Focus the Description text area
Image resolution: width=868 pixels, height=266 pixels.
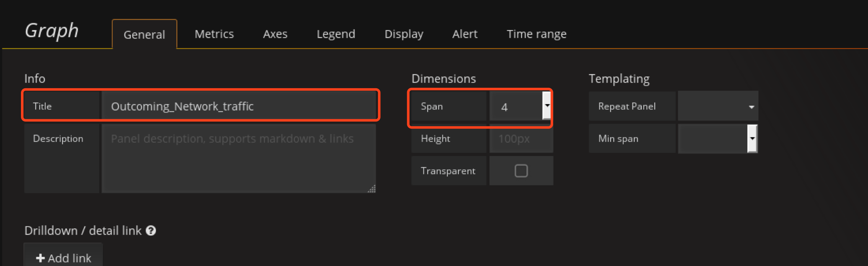coord(238,158)
